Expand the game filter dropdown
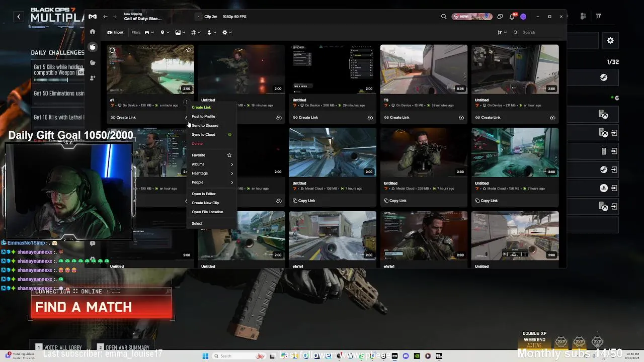644x362 pixels. click(149, 32)
